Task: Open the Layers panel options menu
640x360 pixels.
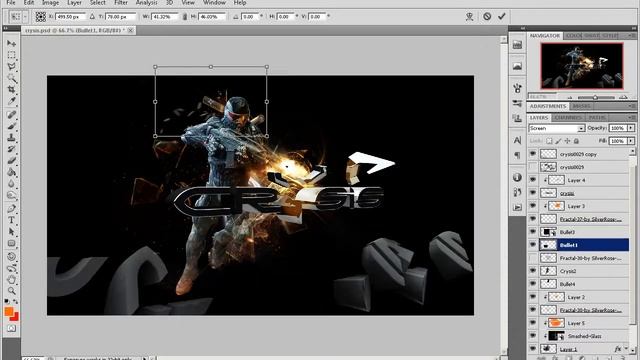Action: (x=632, y=118)
